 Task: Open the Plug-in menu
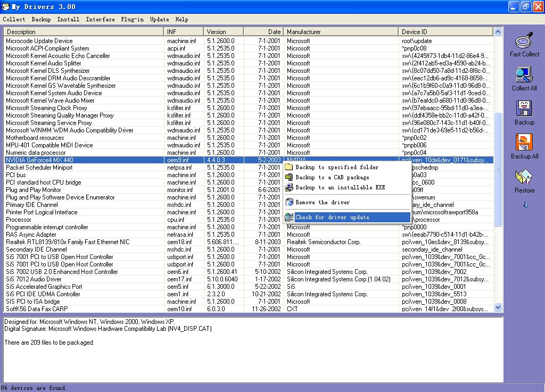132,20
